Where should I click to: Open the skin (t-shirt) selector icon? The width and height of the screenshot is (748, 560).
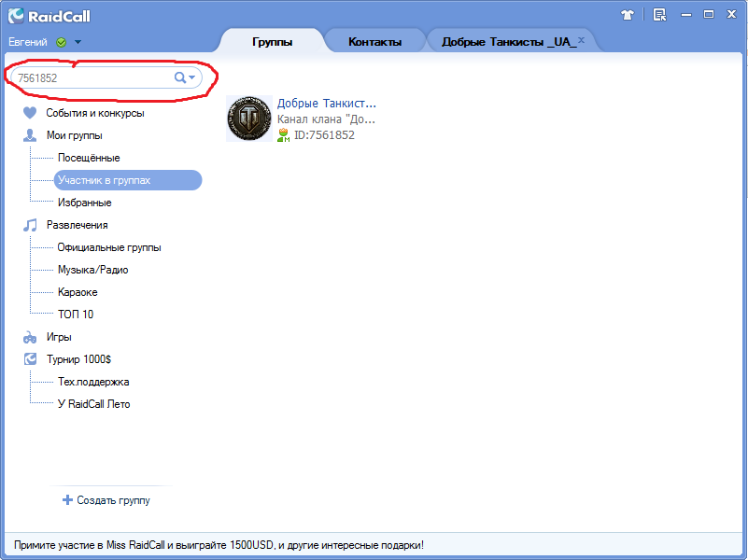coord(628,15)
